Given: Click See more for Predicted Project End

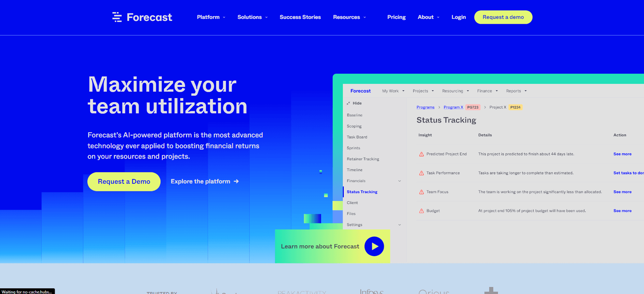Looking at the screenshot, I should pos(622,154).
